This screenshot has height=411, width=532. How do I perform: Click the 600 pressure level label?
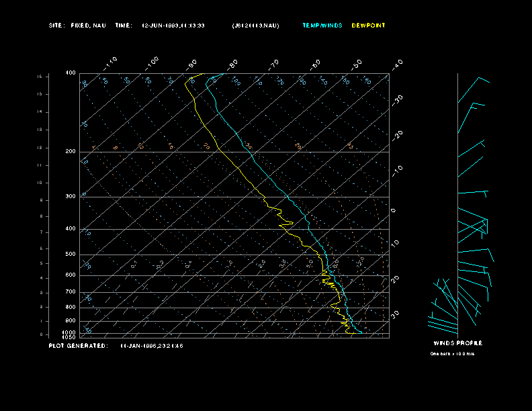tap(71, 275)
